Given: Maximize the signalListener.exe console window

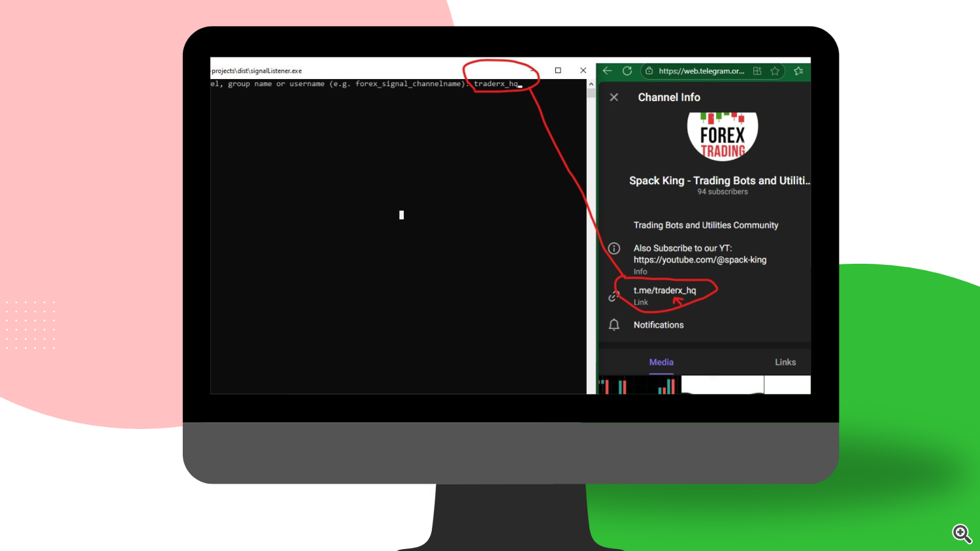Looking at the screenshot, I should click(558, 71).
